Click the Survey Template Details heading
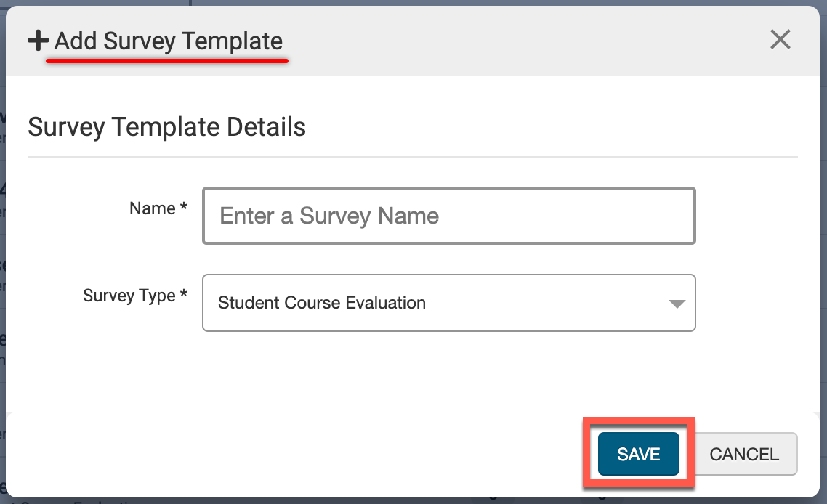The image size is (827, 504). point(166,127)
